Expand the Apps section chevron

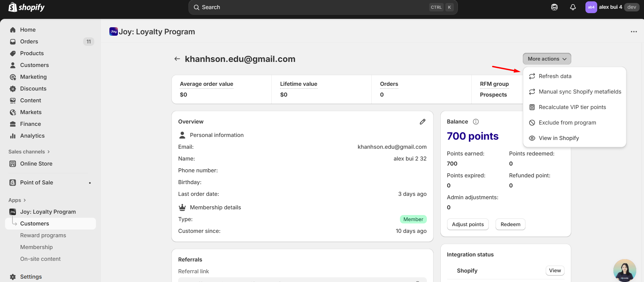click(x=25, y=200)
